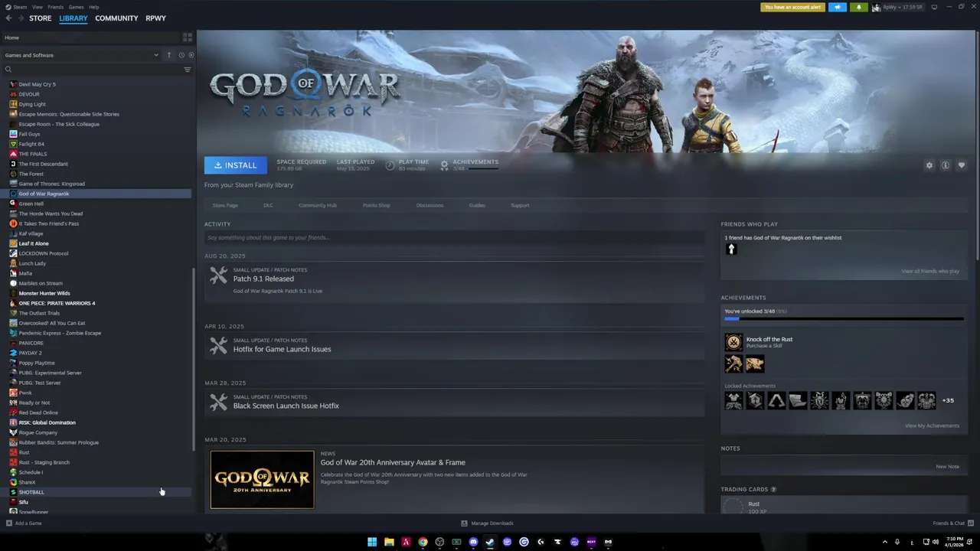Open the Friends menu
The image size is (980, 551).
[55, 7]
